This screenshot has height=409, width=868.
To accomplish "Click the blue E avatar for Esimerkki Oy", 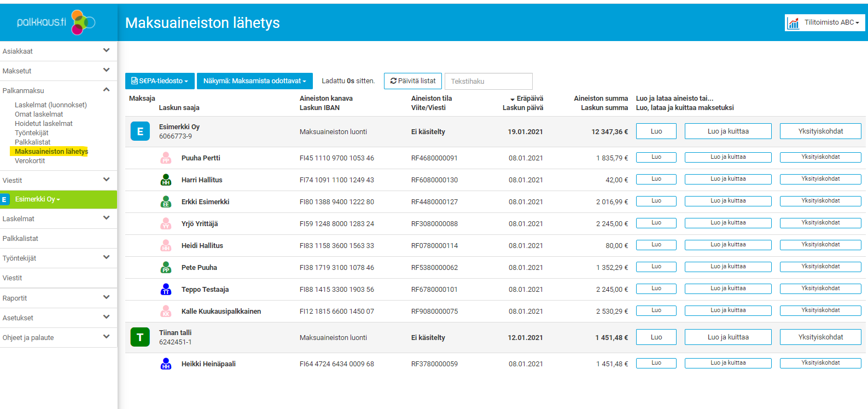I will pos(140,131).
